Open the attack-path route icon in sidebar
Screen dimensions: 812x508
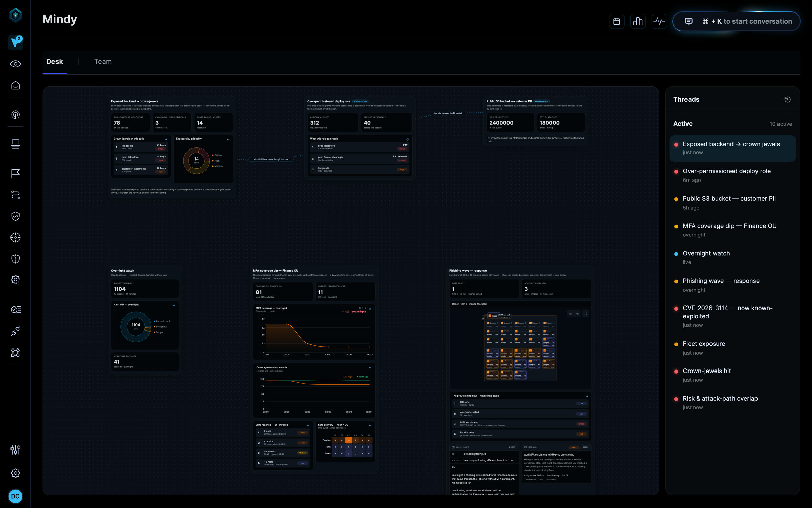pos(15,195)
